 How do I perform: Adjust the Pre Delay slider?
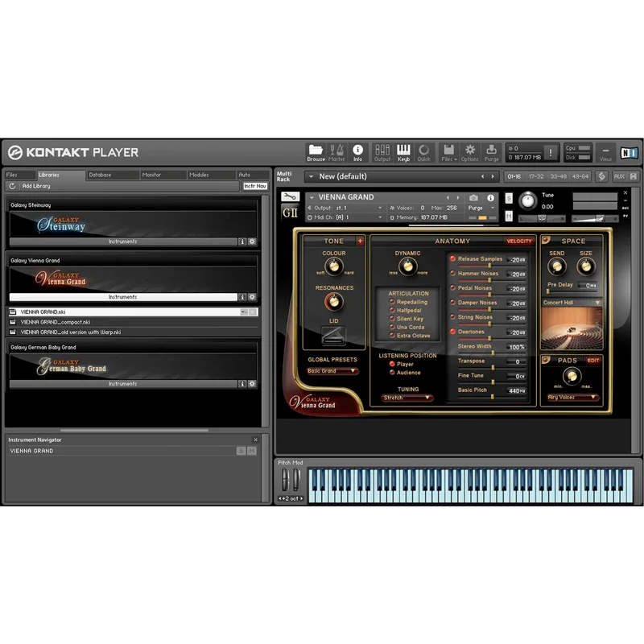[x=548, y=291]
